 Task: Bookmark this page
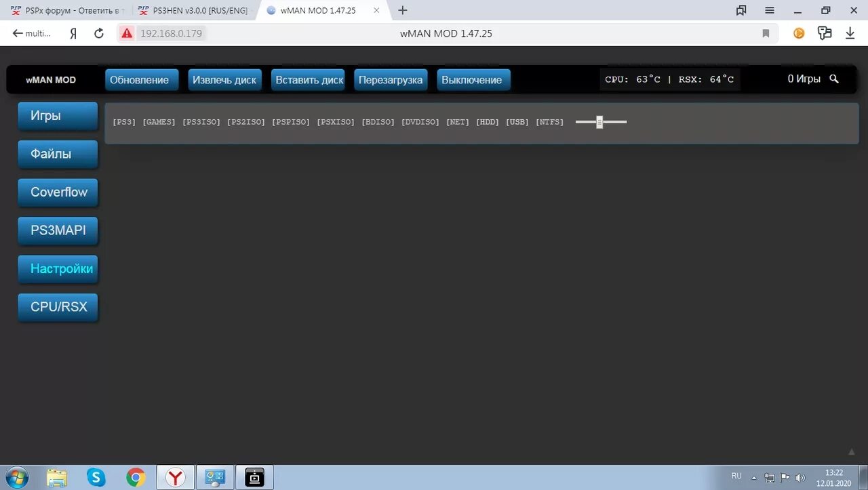(x=766, y=33)
